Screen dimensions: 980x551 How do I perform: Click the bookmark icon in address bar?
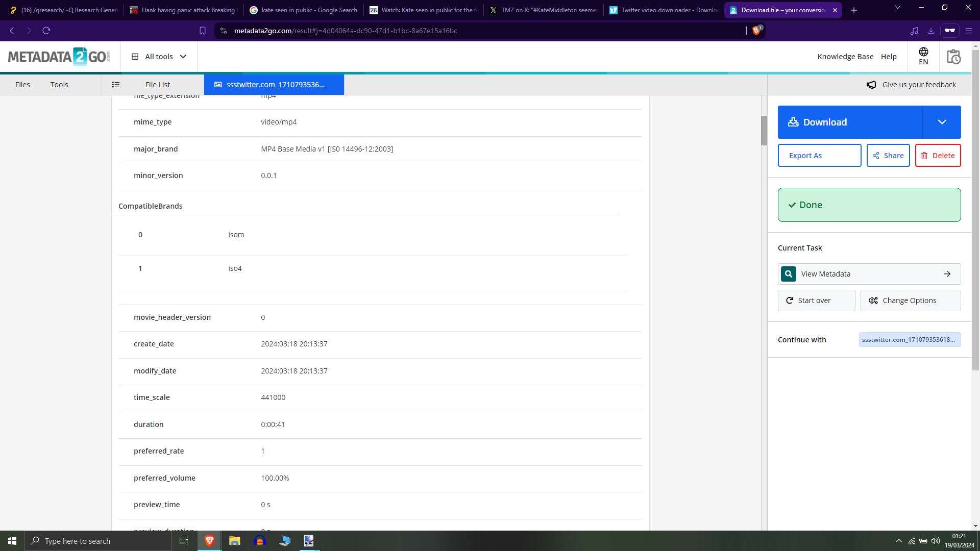[x=203, y=31]
